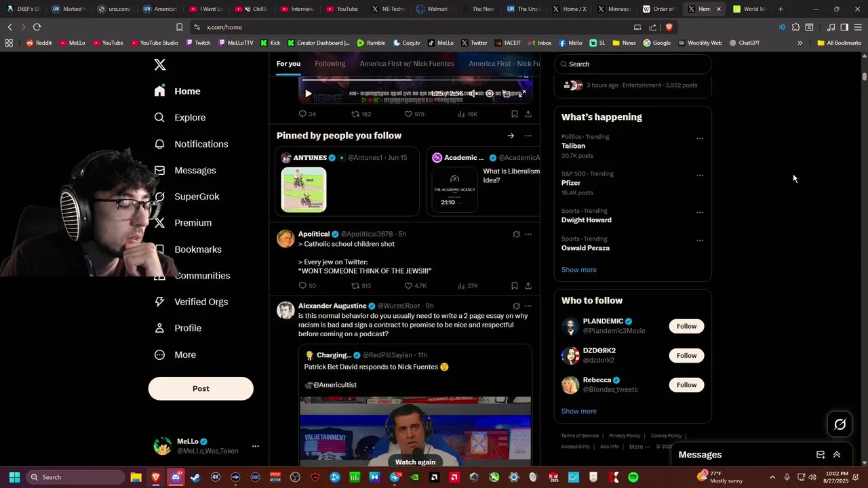Open Brave's music playlist icon
The width and height of the screenshot is (868, 488).
click(831, 27)
